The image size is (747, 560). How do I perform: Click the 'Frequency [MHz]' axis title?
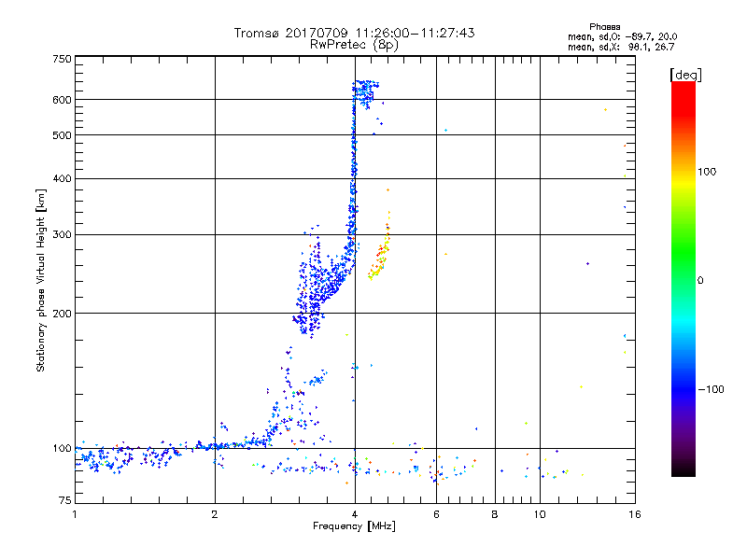pos(354,526)
